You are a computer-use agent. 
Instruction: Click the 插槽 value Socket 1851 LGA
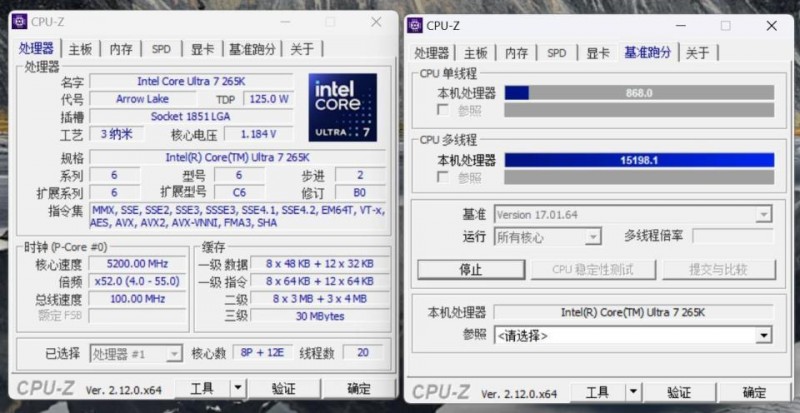click(x=191, y=116)
